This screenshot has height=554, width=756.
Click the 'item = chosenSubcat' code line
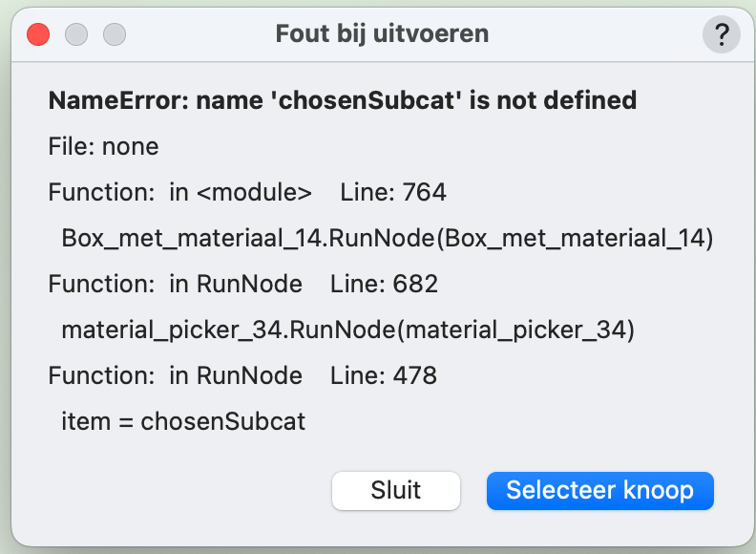(x=183, y=421)
